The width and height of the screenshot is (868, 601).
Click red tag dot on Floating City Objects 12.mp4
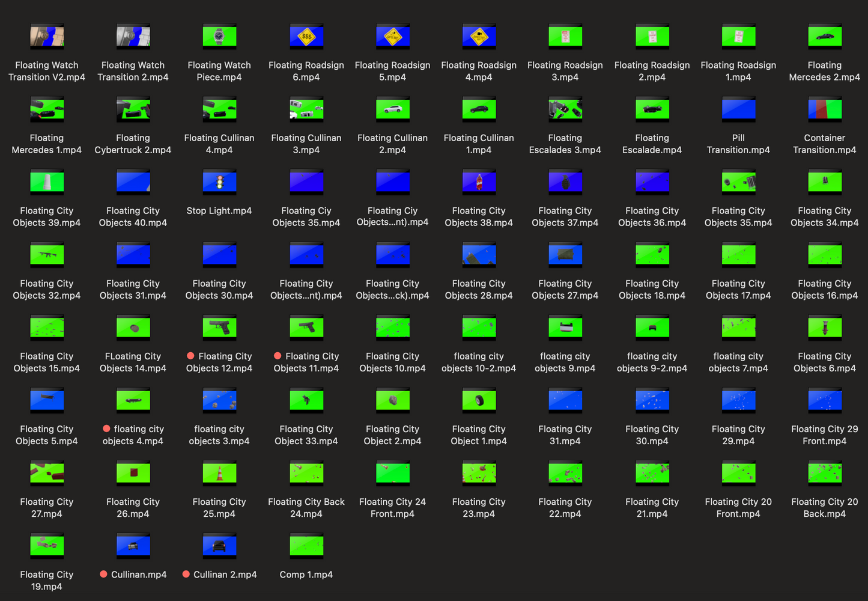(x=190, y=356)
